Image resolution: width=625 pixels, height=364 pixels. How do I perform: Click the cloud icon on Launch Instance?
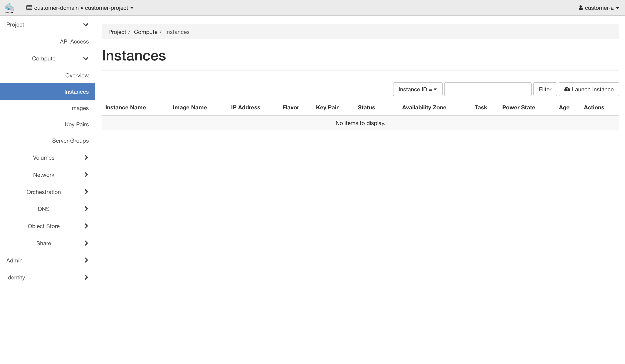point(567,89)
